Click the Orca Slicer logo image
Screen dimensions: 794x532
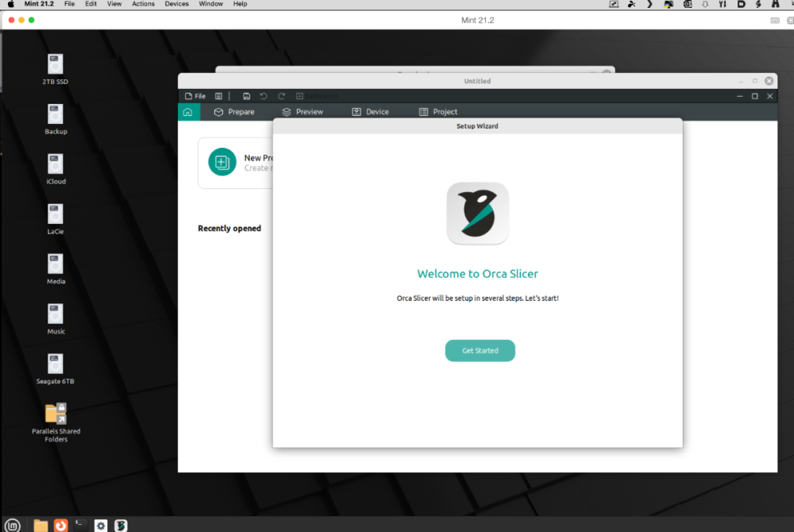(477, 213)
